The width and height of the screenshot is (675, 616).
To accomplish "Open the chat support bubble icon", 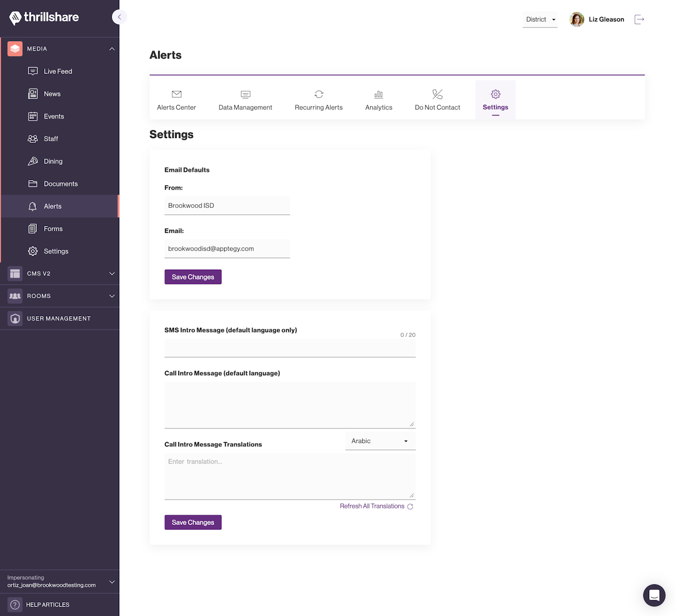I will point(654,595).
